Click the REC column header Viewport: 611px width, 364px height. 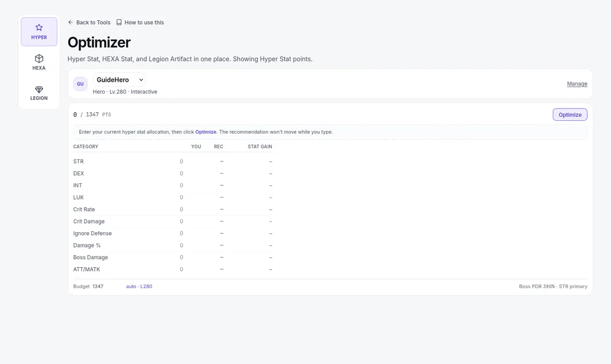click(218, 147)
